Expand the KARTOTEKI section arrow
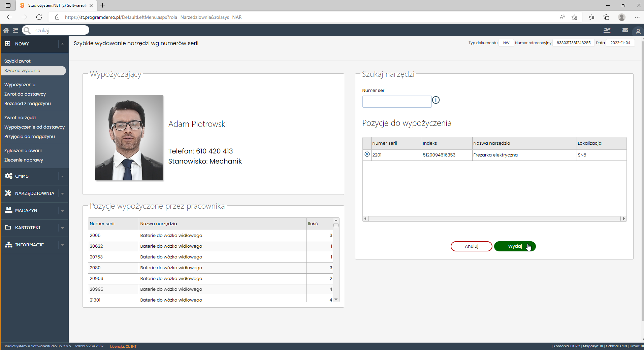 (62, 228)
